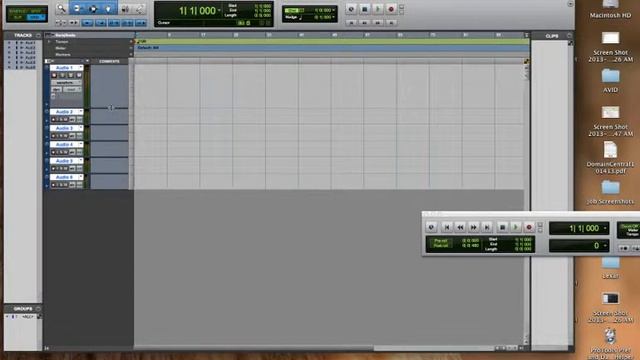Open Audio 1 automation mode read selector
640x360 pixels.
pos(72,89)
